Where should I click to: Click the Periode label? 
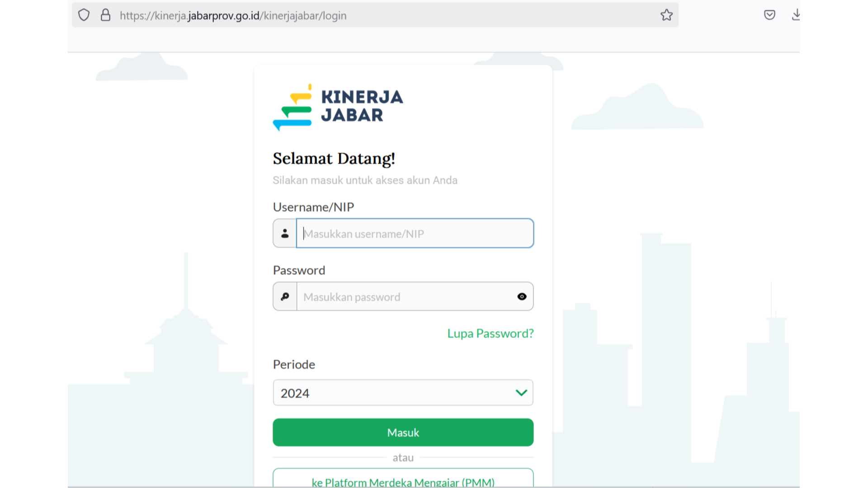click(x=294, y=364)
